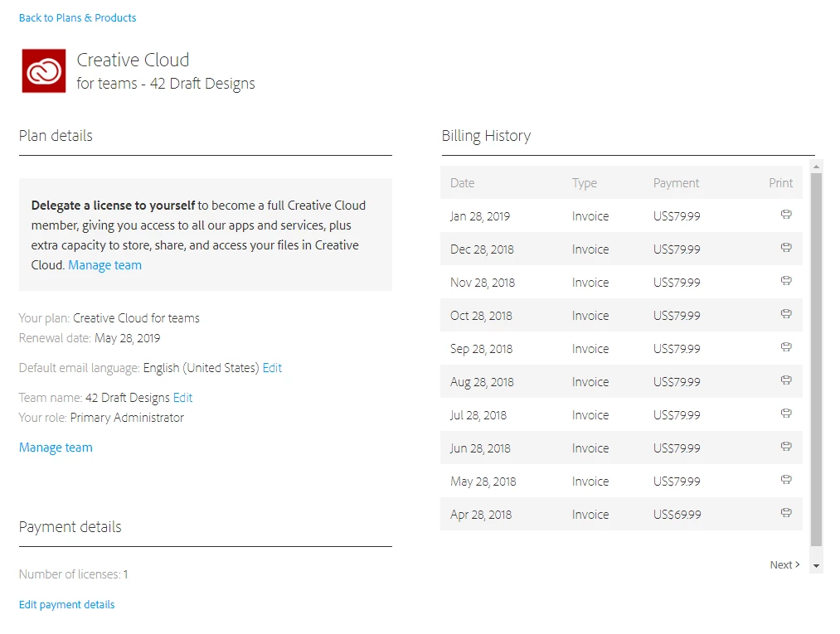This screenshot has width=840, height=634.
Task: Click billing history scrollbar up arrow
Action: [817, 167]
